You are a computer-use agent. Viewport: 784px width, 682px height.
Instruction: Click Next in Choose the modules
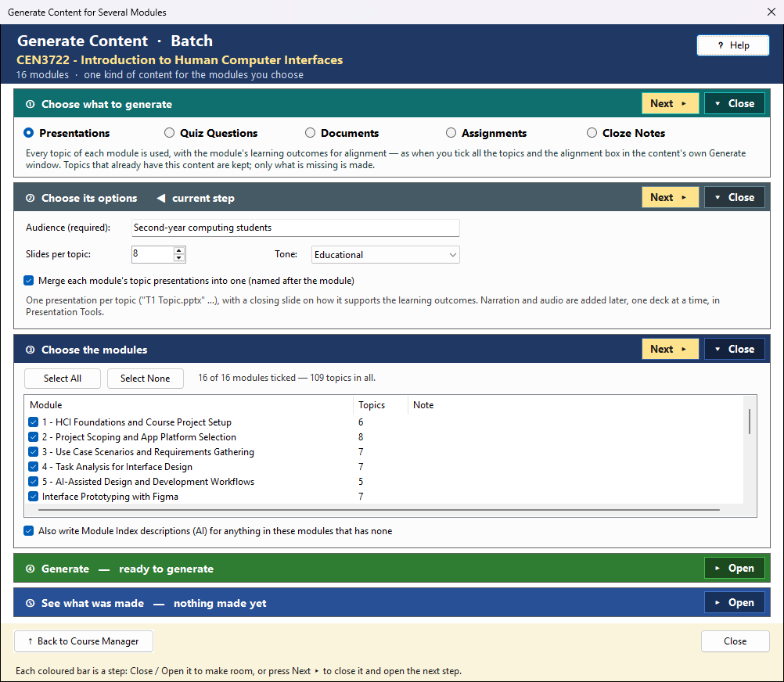coord(670,350)
